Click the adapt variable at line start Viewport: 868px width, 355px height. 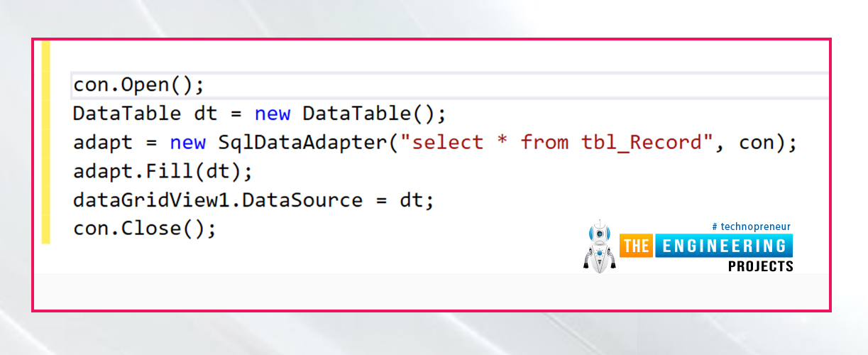[x=103, y=144]
